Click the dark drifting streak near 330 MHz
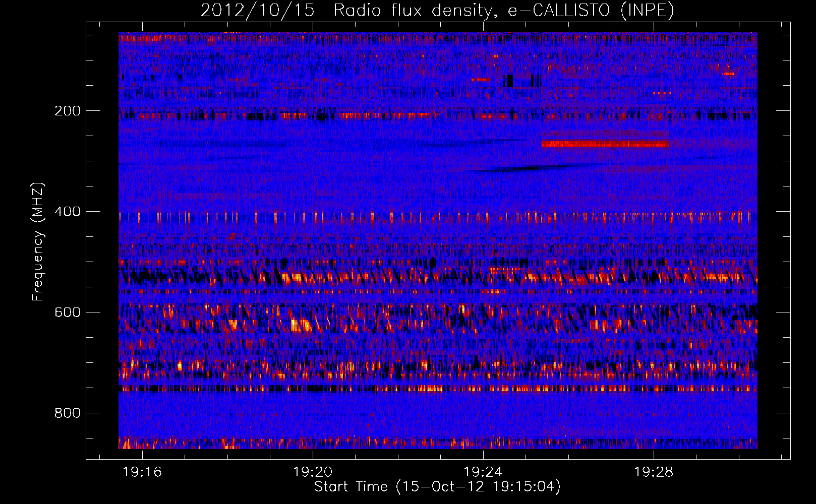This screenshot has width=816, height=504. pyautogui.click(x=535, y=168)
